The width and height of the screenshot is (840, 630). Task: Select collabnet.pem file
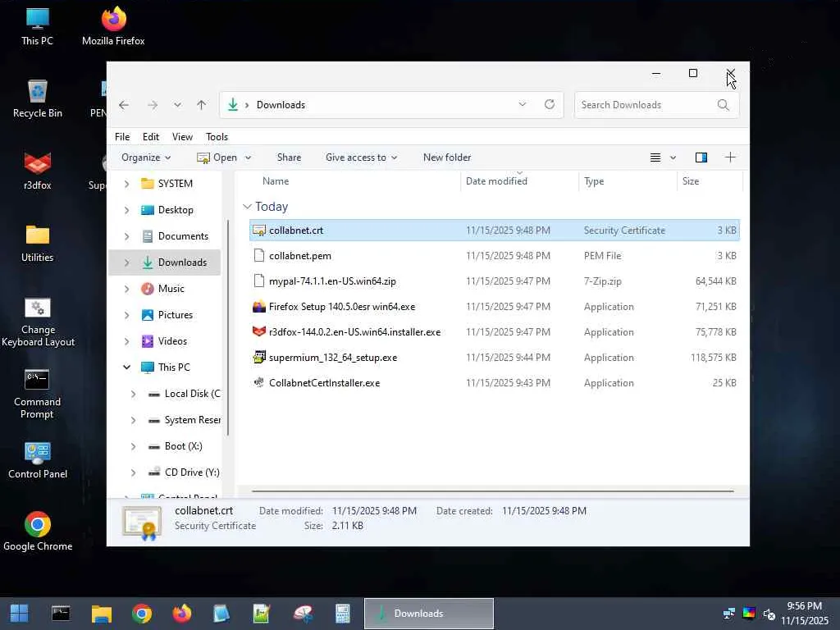495,256
